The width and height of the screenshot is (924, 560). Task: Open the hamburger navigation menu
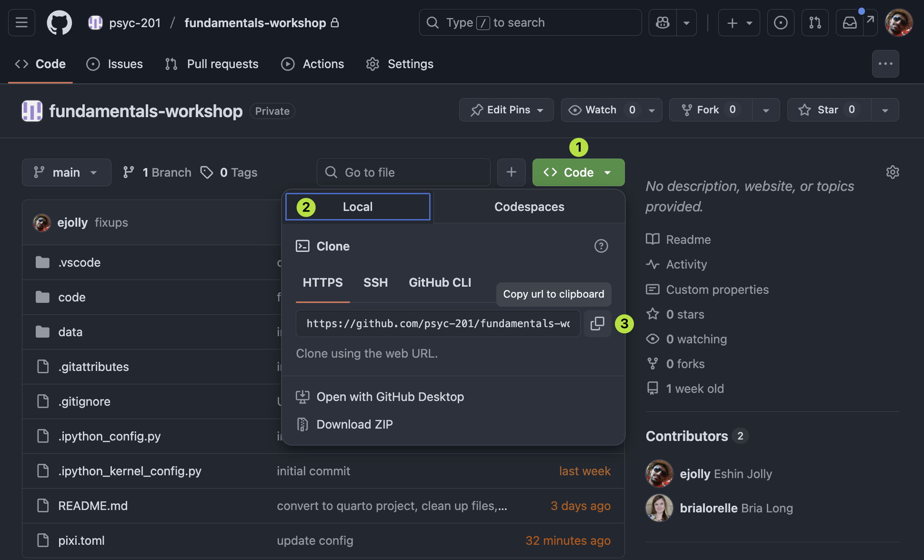tap(21, 22)
